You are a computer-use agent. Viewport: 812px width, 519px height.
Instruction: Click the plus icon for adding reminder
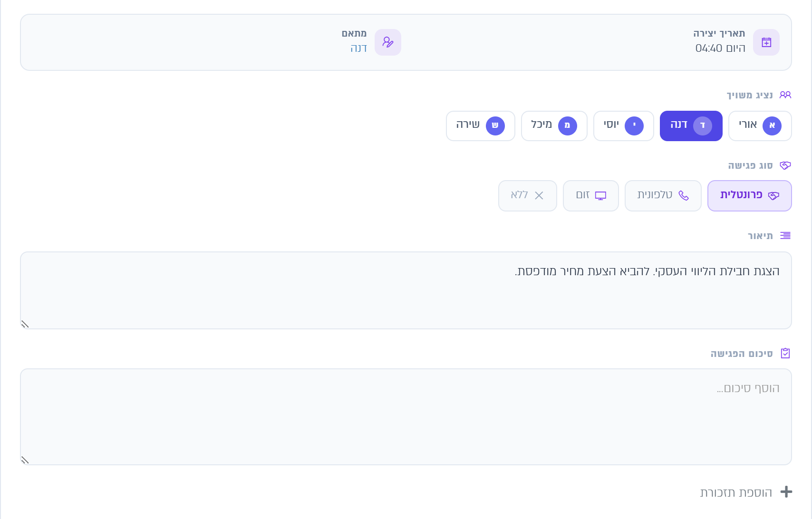click(x=786, y=492)
